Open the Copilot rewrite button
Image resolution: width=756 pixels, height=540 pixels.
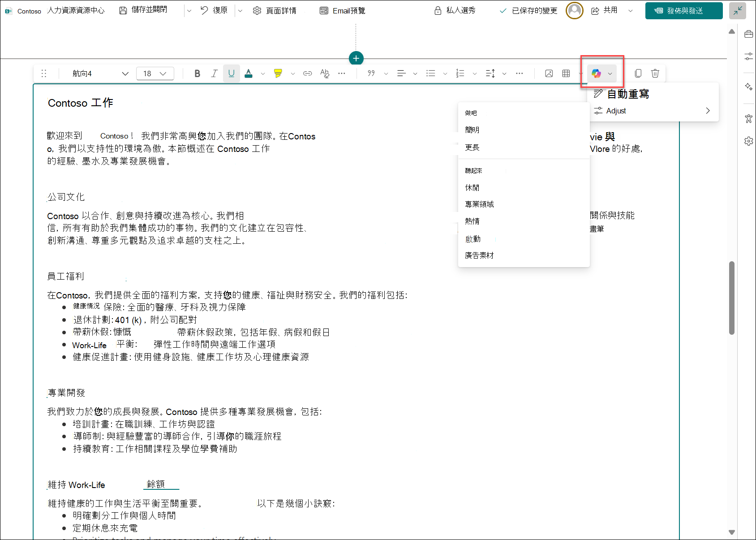pyautogui.click(x=596, y=73)
